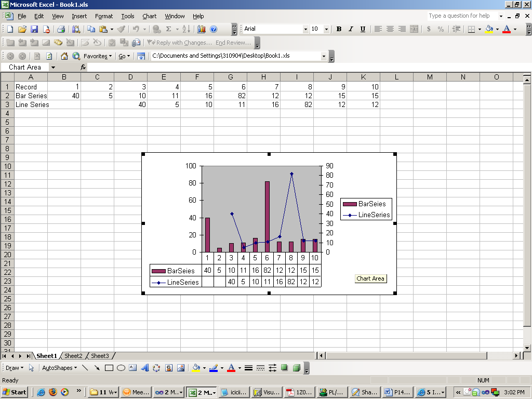Insert Clip Art from Drawing toolbar
This screenshot has width=532, height=399.
pyautogui.click(x=169, y=368)
